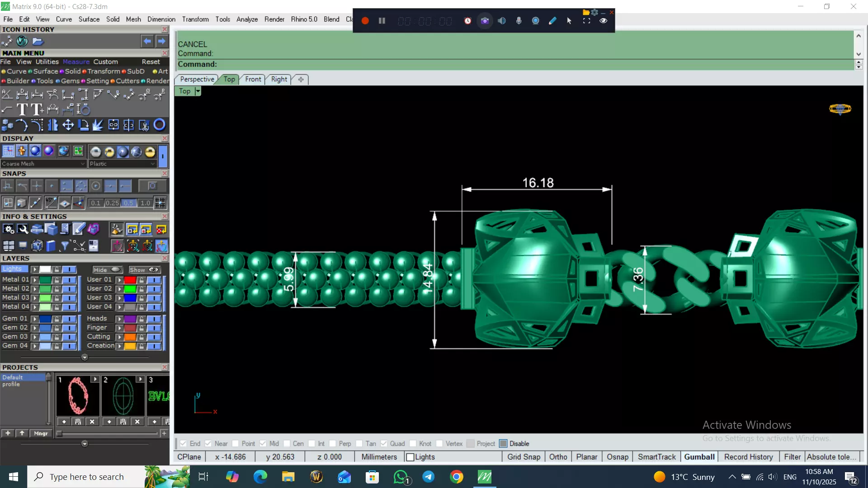
Task: Toggle the Near osnap checkbox
Action: (x=208, y=444)
